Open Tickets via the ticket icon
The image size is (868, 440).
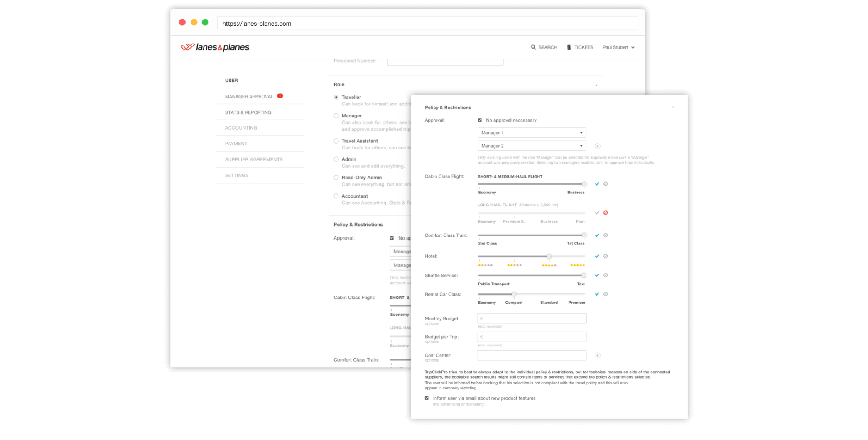(x=569, y=47)
